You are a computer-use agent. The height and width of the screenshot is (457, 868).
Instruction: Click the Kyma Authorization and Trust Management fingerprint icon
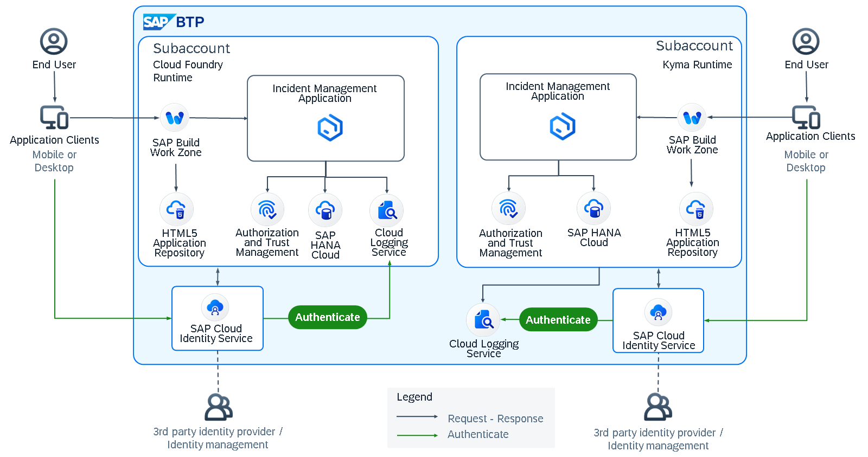[x=508, y=209]
